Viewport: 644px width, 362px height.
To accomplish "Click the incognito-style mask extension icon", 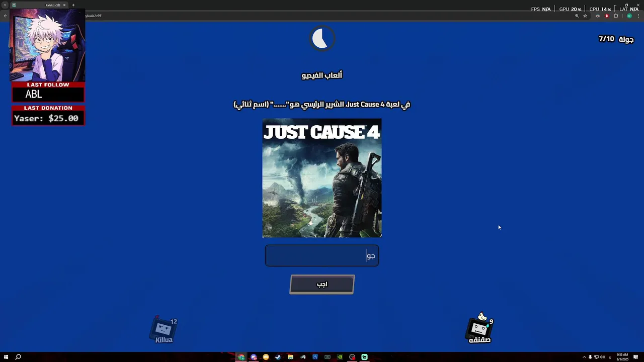I will tap(598, 16).
